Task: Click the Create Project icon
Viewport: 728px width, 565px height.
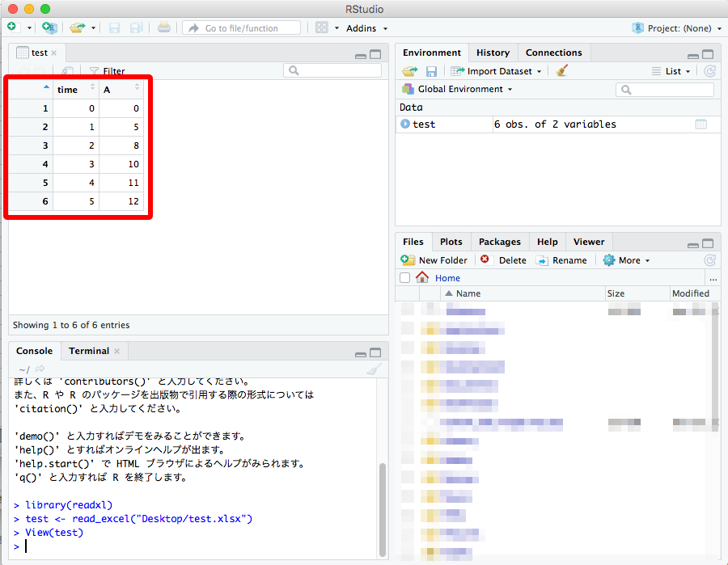Action: point(49,27)
